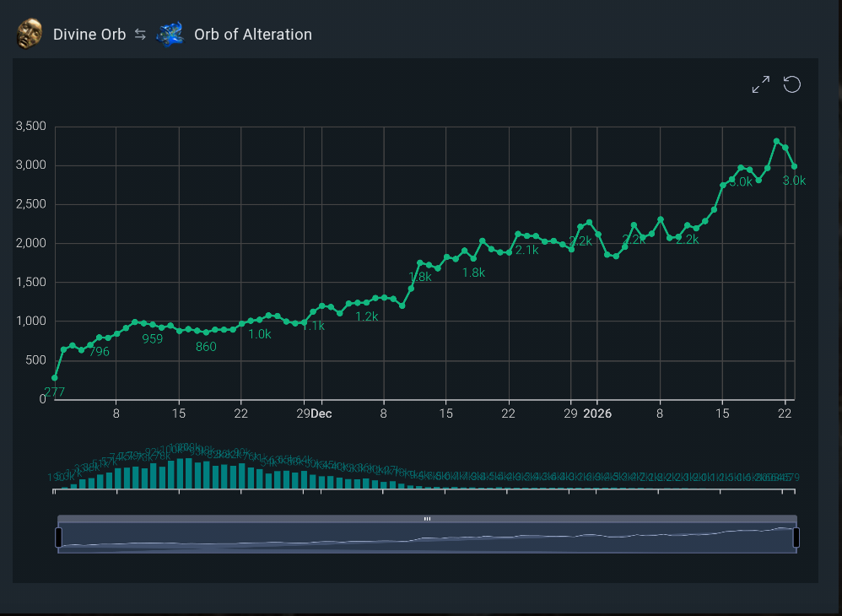Click the 1.2k price label

click(367, 317)
